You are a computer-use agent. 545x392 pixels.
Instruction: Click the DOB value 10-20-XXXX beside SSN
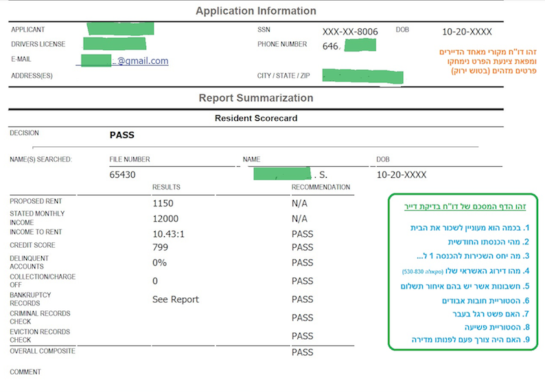pyautogui.click(x=467, y=32)
